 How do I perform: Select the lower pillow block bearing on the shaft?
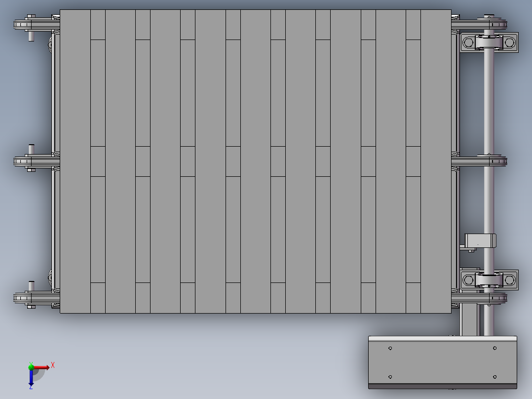[x=489, y=280]
